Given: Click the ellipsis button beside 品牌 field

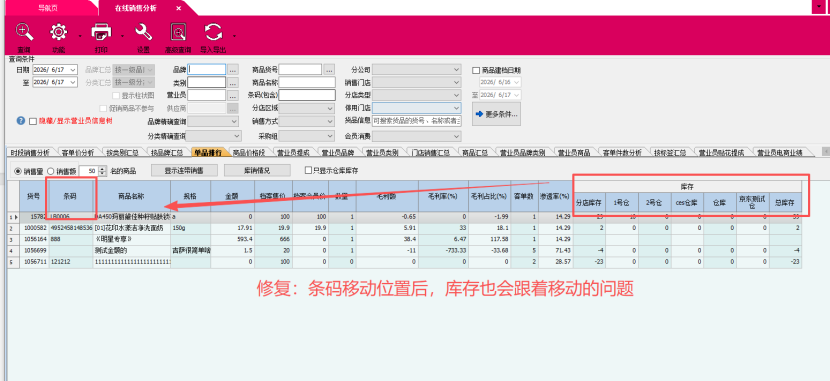Looking at the screenshot, I should click(x=233, y=69).
